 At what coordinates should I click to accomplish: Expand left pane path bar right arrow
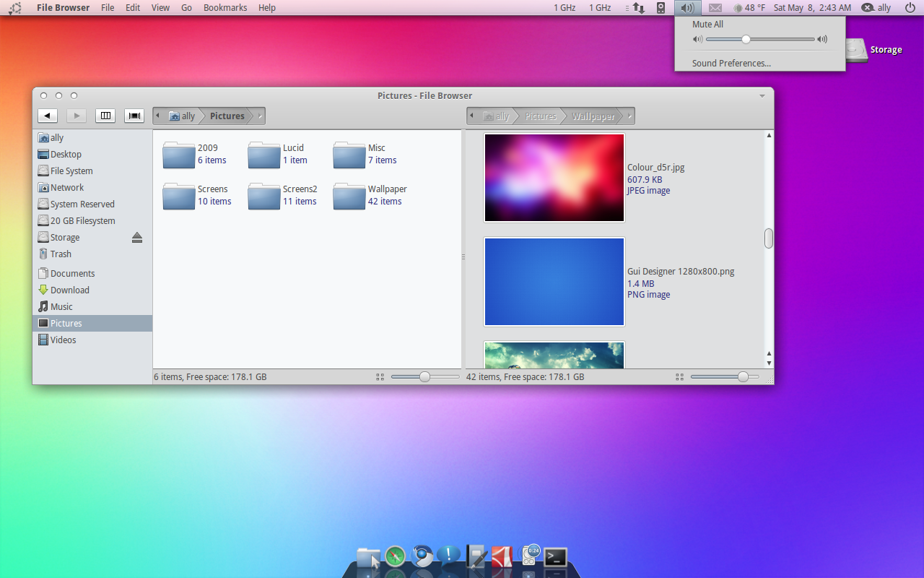click(x=260, y=116)
